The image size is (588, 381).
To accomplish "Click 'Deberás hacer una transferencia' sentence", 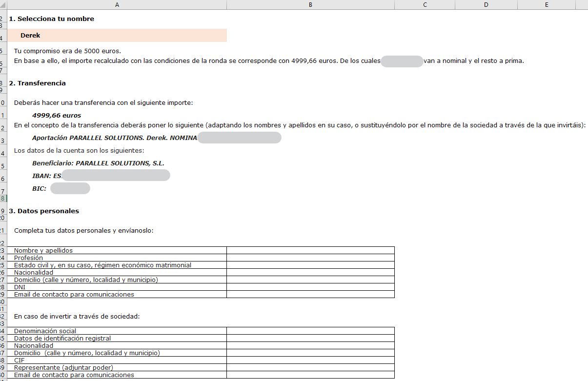I will 103,103.
